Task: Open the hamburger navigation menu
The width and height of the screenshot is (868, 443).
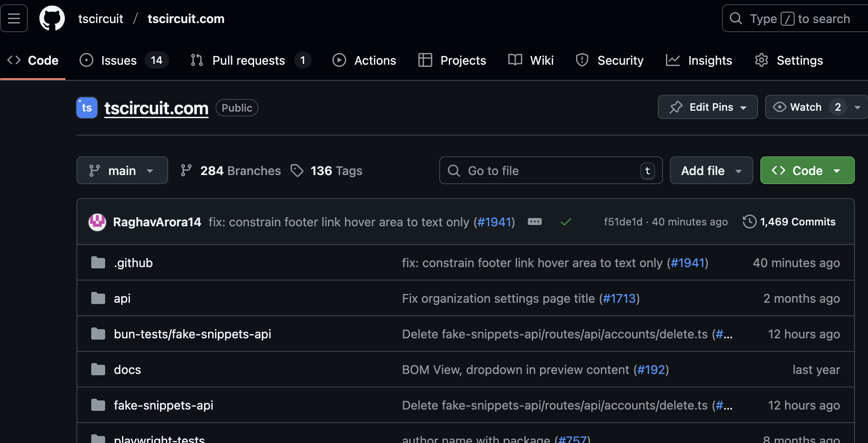Action: coord(14,19)
